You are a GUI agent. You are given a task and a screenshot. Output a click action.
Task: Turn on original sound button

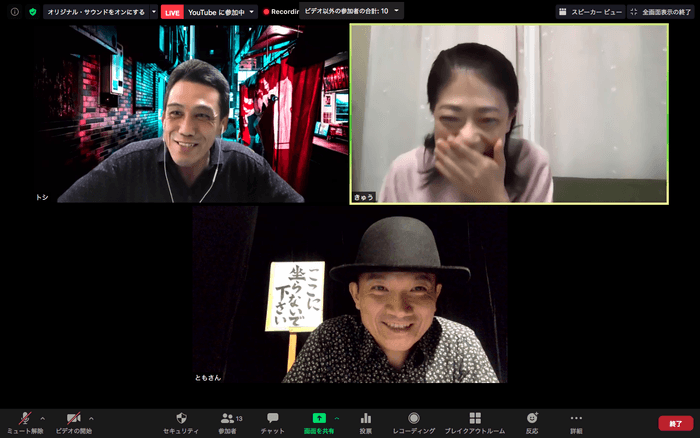coord(96,12)
